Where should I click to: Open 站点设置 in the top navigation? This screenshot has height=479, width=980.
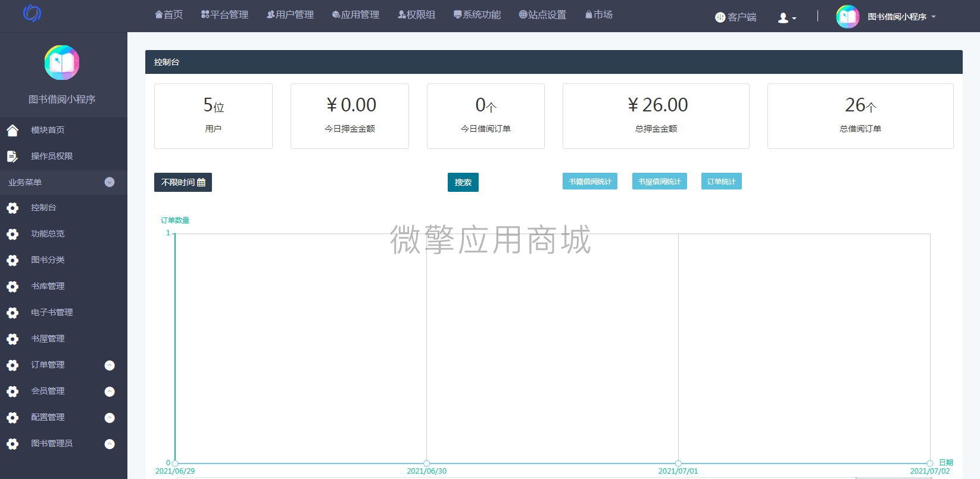click(x=547, y=14)
